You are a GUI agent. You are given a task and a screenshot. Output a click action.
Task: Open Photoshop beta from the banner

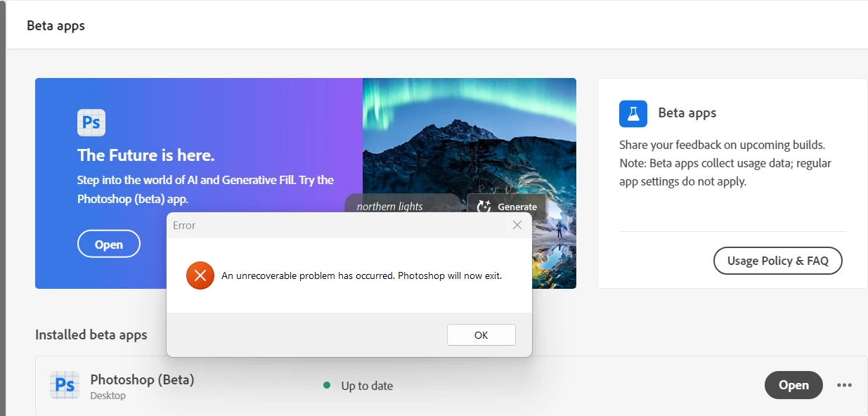(109, 245)
